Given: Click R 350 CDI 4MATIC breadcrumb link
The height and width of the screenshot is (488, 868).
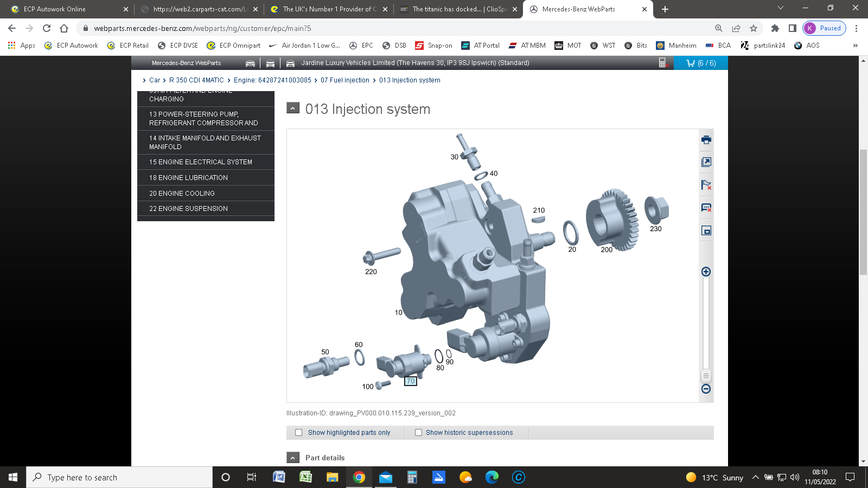Looking at the screenshot, I should [196, 80].
